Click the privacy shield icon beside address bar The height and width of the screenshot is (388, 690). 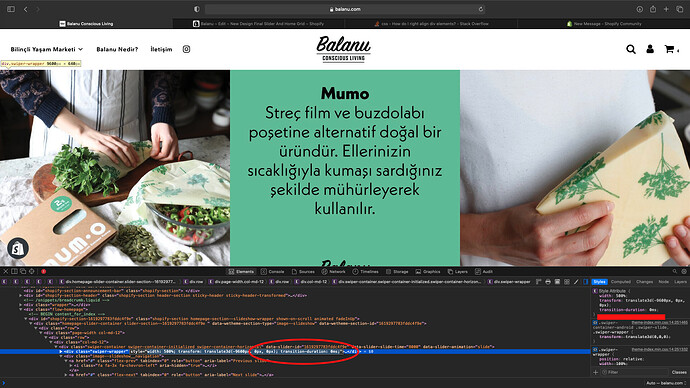tap(197, 9)
